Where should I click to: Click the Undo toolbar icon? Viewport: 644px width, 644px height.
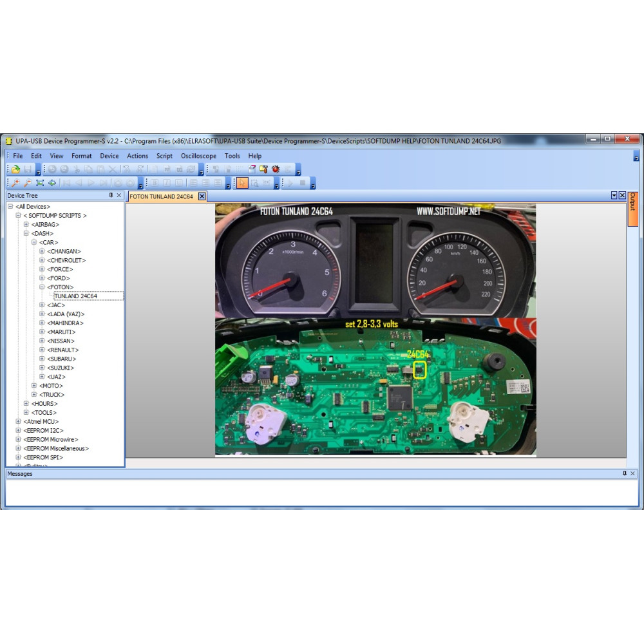click(x=52, y=169)
